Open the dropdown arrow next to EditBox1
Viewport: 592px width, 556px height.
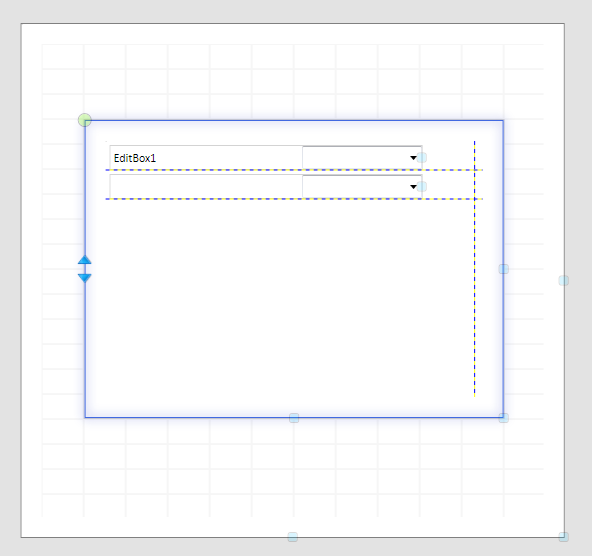pyautogui.click(x=413, y=158)
